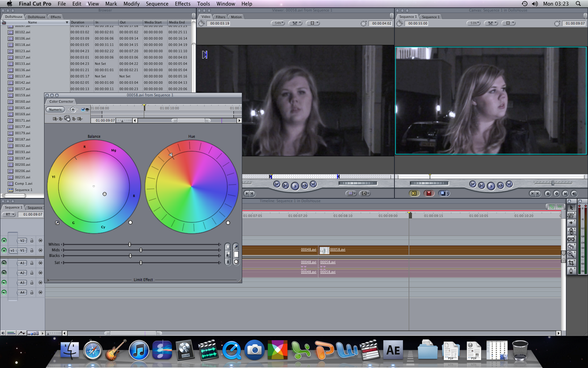Open the Effects menu

183,4
